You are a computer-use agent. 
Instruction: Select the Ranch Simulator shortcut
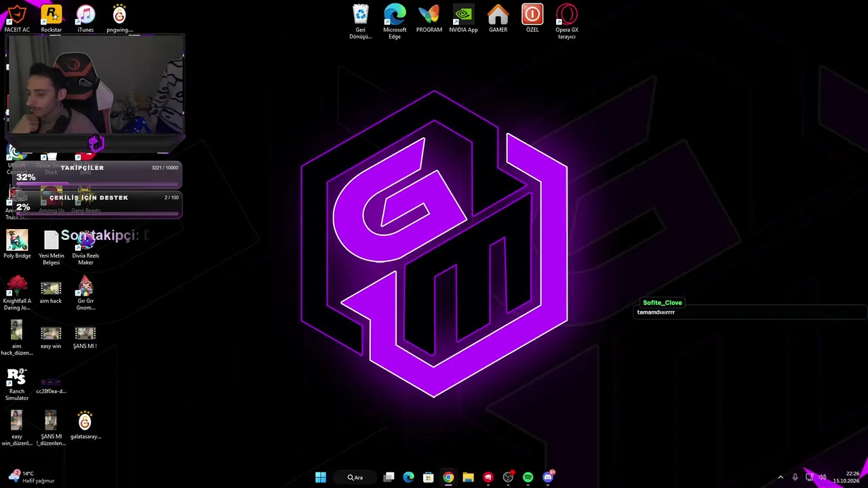[x=17, y=384]
